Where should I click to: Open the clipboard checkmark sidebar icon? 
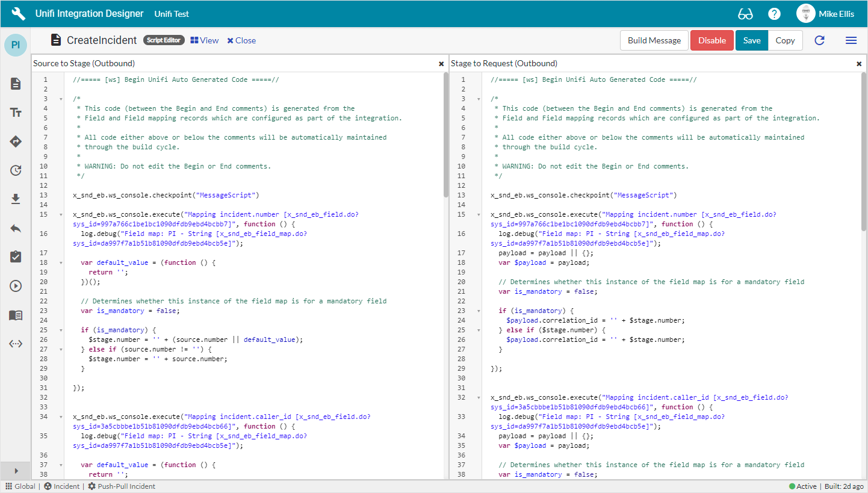16,257
